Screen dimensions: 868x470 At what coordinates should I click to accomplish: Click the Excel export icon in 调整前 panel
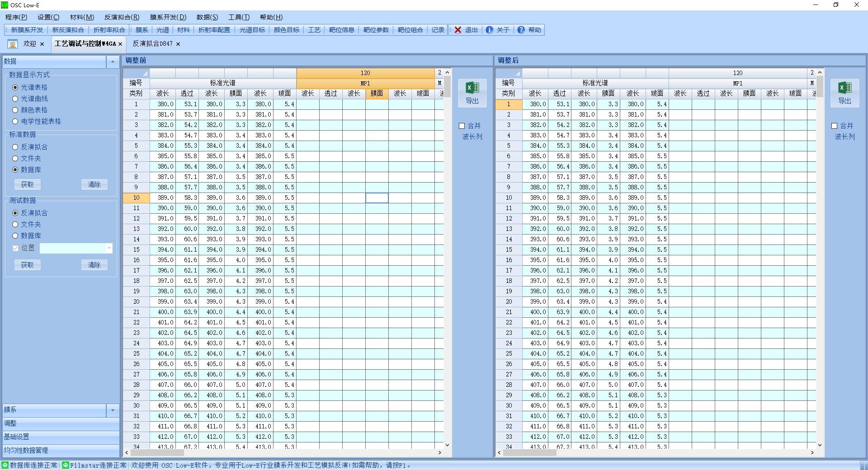coord(472,88)
